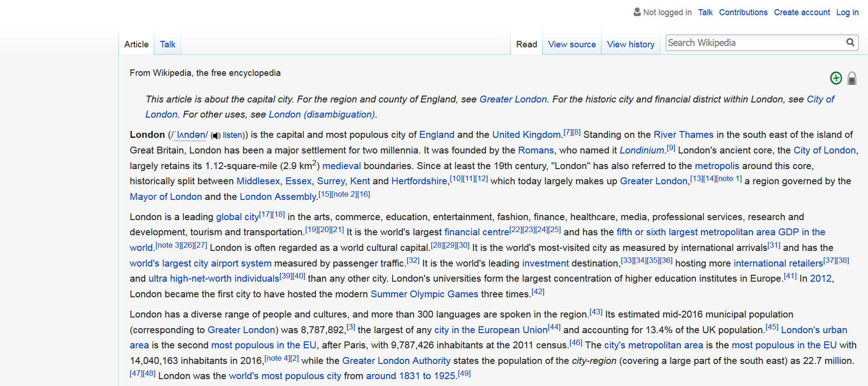Click citation [49] at the paragraph end
The height and width of the screenshot is (386, 868).
click(x=464, y=373)
